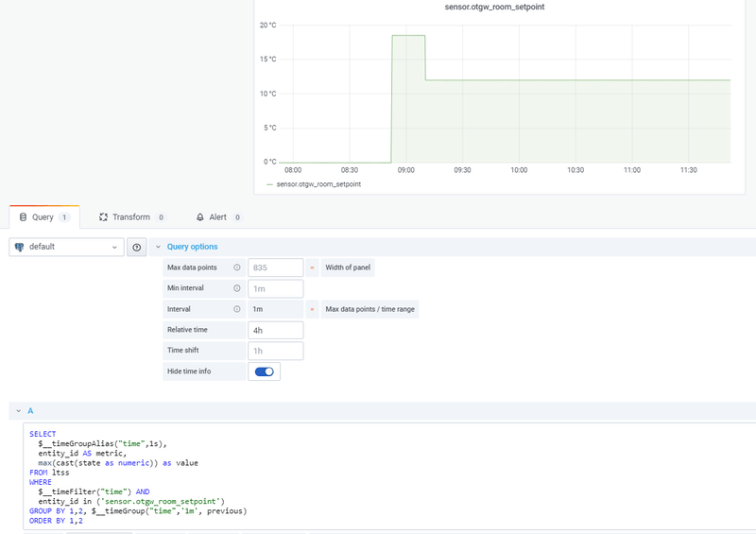
Task: Collapse the Query options section
Action: [158, 247]
